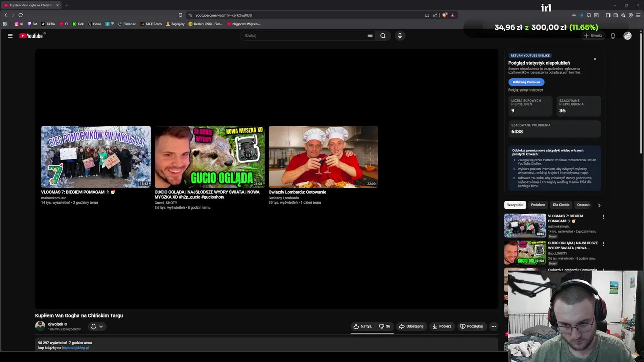This screenshot has height=362, width=644.
Task: Click the YouTube search magnifier button
Action: (x=383, y=36)
